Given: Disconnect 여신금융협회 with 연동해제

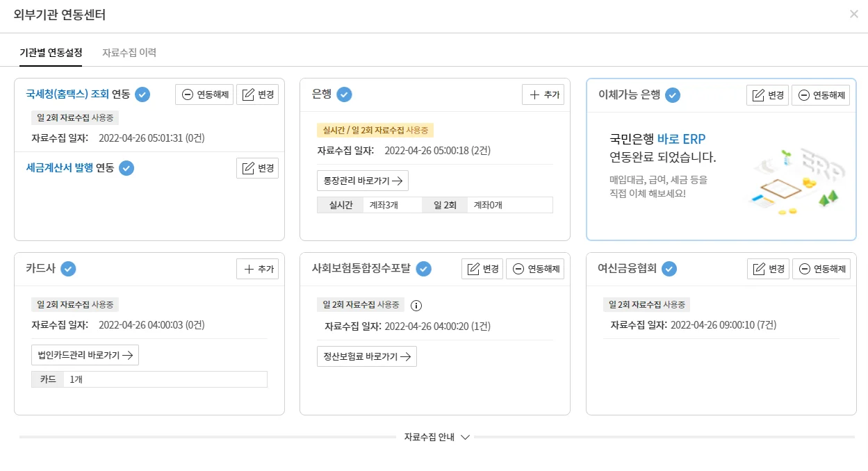Looking at the screenshot, I should 822,269.
